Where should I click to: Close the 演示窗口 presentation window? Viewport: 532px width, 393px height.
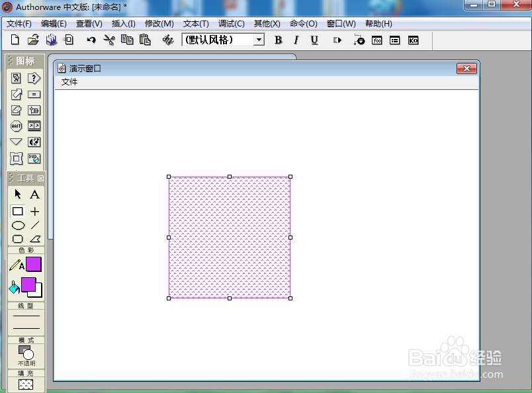coord(466,69)
